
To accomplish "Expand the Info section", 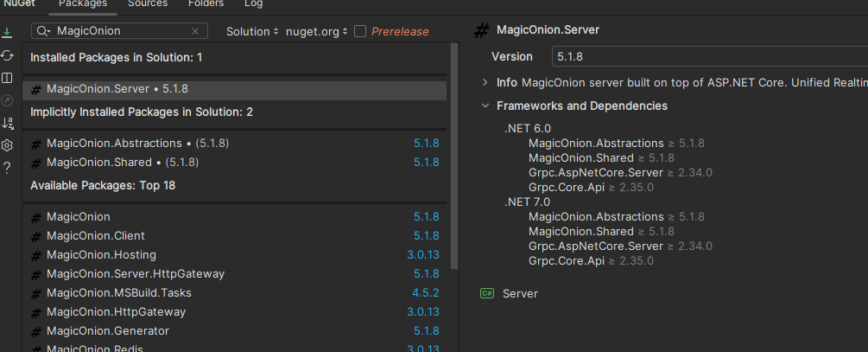I will pyautogui.click(x=485, y=83).
